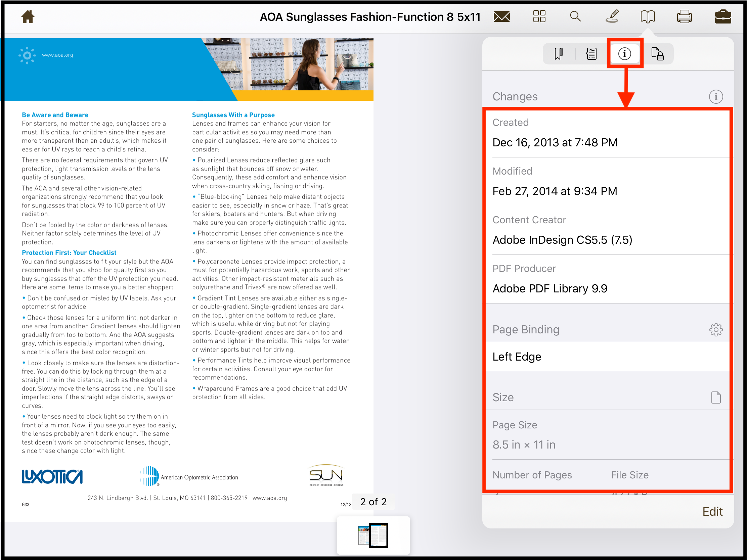Viewport: 747px width, 560px height.
Task: Open the page thumbnail preview at bottom
Action: click(x=373, y=536)
